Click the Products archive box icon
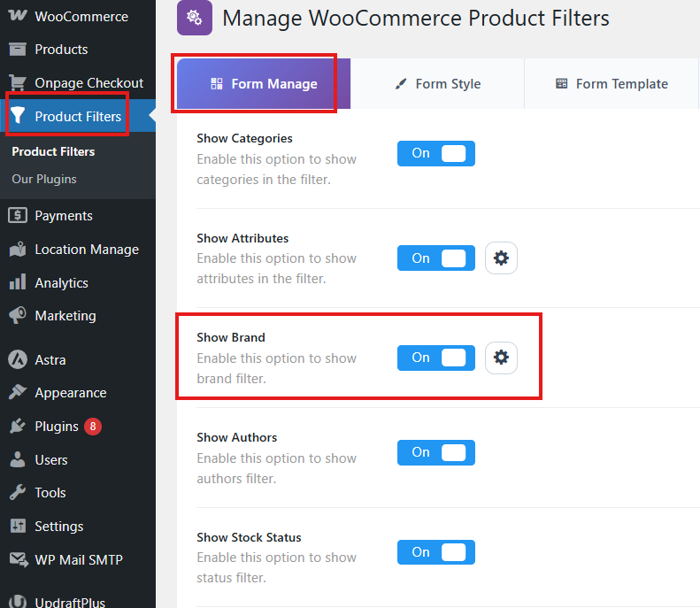 tap(18, 49)
